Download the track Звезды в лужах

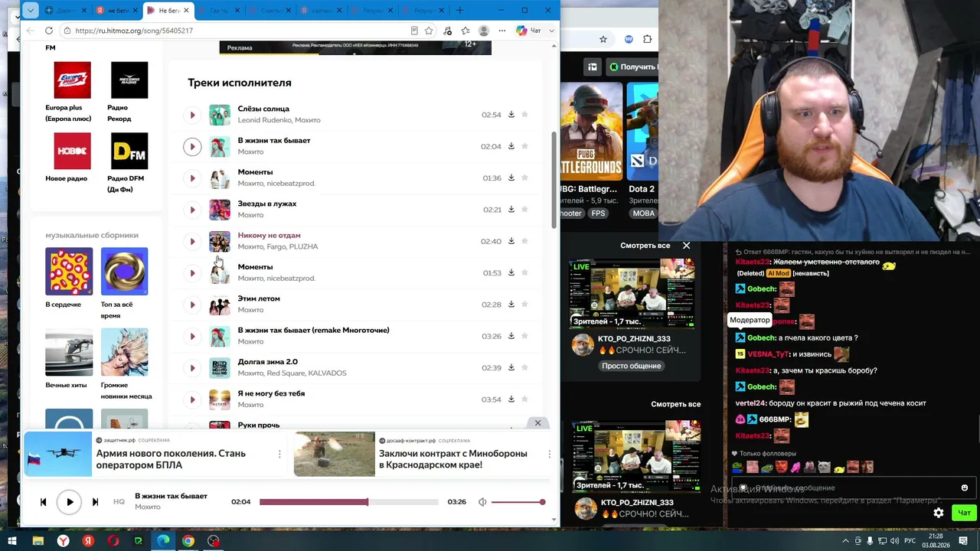[x=511, y=210]
